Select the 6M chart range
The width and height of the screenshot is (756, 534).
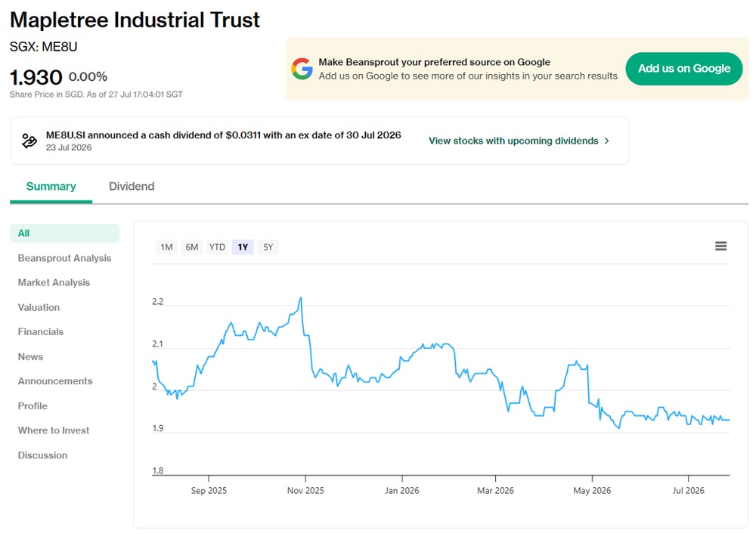[x=192, y=247]
